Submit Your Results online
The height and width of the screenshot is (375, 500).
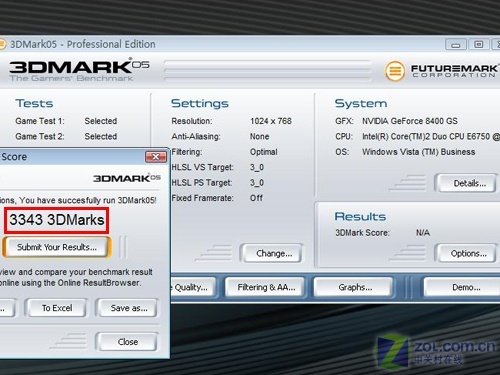click(x=57, y=247)
